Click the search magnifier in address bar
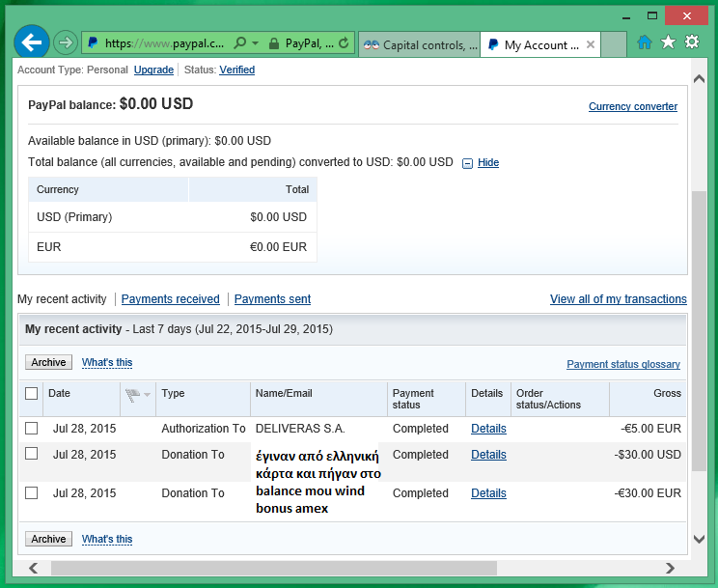Image resolution: width=718 pixels, height=588 pixels. pyautogui.click(x=239, y=43)
